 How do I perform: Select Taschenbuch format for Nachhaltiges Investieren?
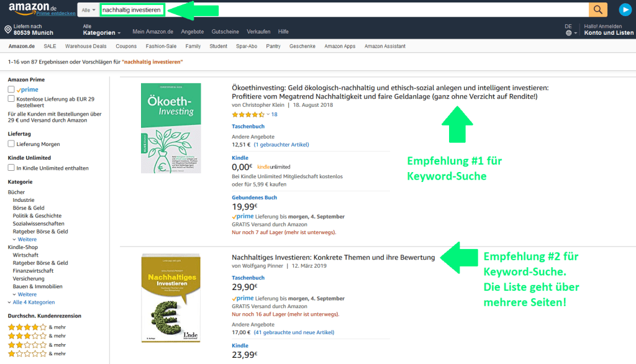coord(248,278)
